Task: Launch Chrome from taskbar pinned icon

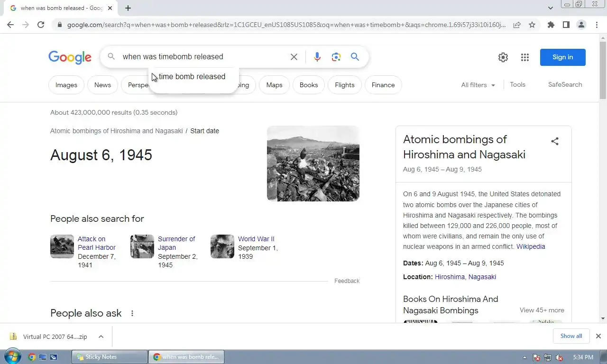Action: tap(32, 357)
